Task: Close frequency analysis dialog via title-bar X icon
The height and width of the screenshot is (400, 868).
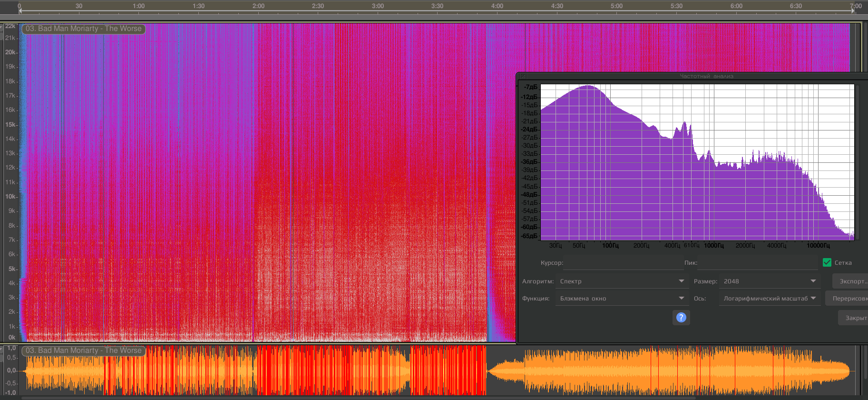Action: click(522, 76)
